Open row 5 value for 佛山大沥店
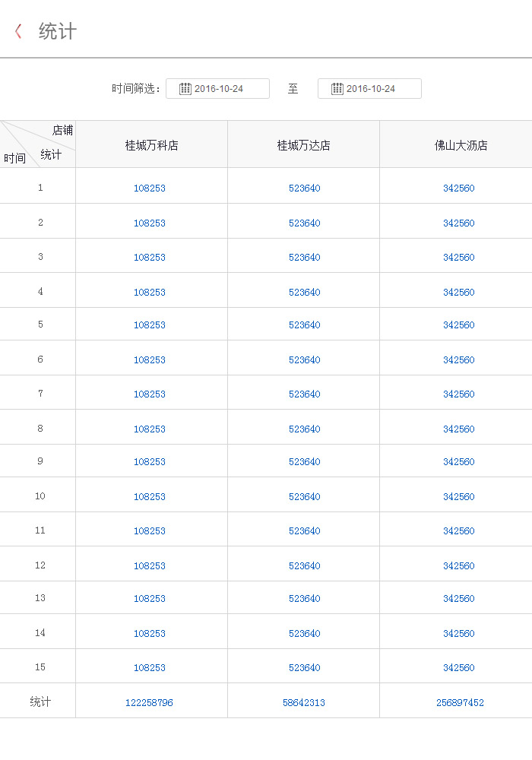The width and height of the screenshot is (532, 760). [459, 325]
